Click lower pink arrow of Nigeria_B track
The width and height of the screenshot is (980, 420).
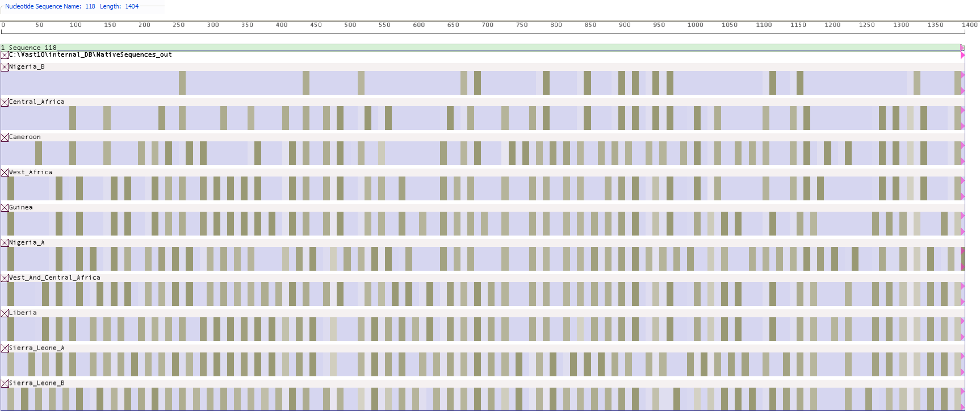[x=962, y=91]
